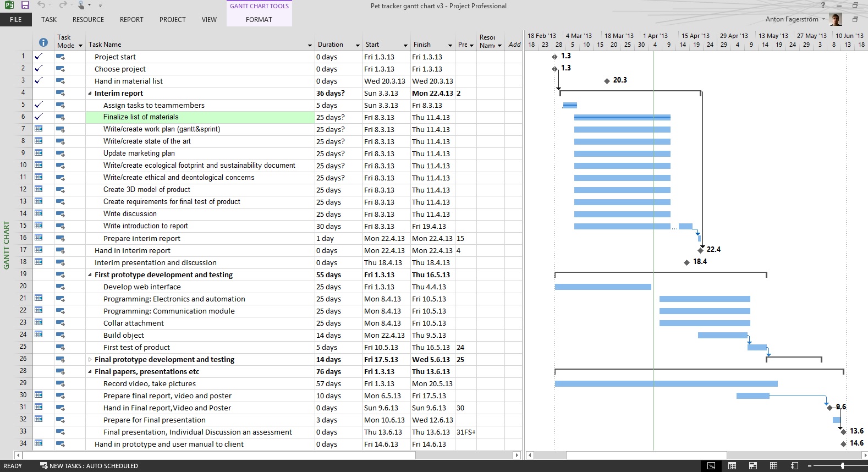The height and width of the screenshot is (472, 868).
Task: Click the Add New Column header
Action: point(514,45)
